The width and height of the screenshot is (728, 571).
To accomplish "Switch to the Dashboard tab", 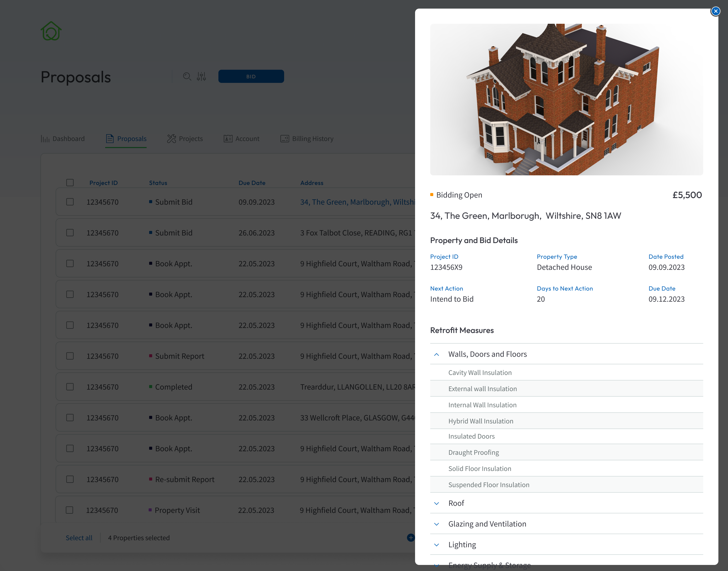I will click(62, 138).
